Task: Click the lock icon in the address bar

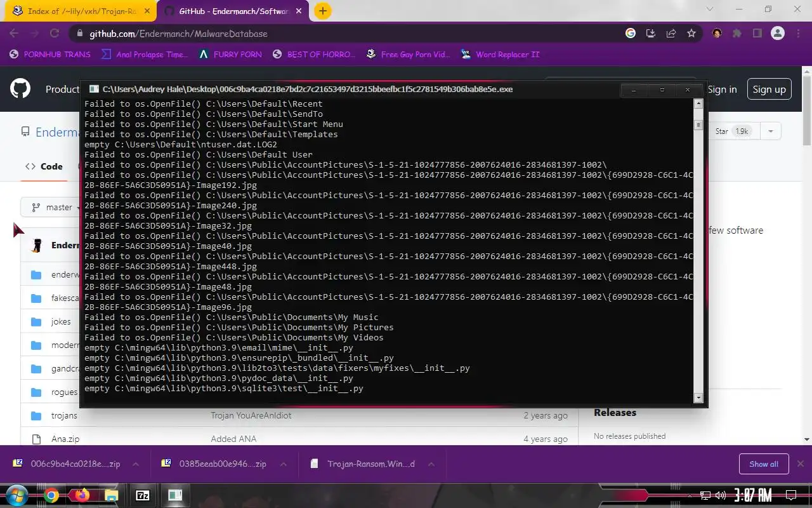Action: pos(79,34)
